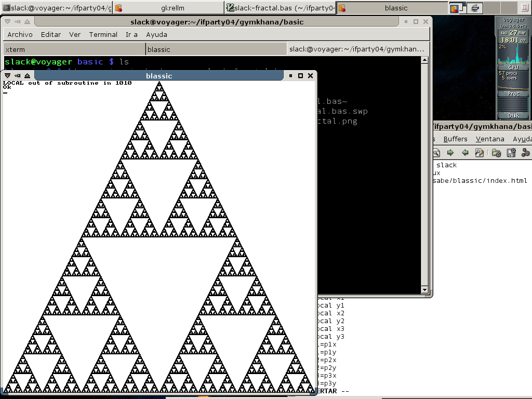Toggle shade button on blassic window titlebar
532x399 pixels.
pyautogui.click(x=27, y=76)
